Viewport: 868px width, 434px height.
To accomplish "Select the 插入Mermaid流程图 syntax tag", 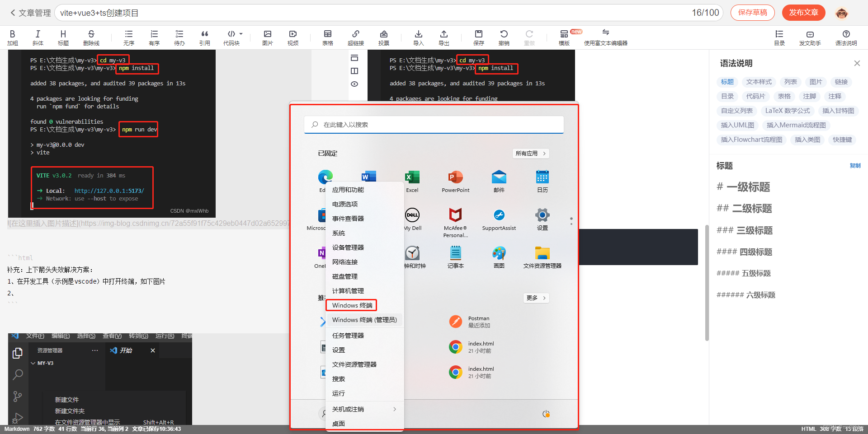I will tap(797, 125).
